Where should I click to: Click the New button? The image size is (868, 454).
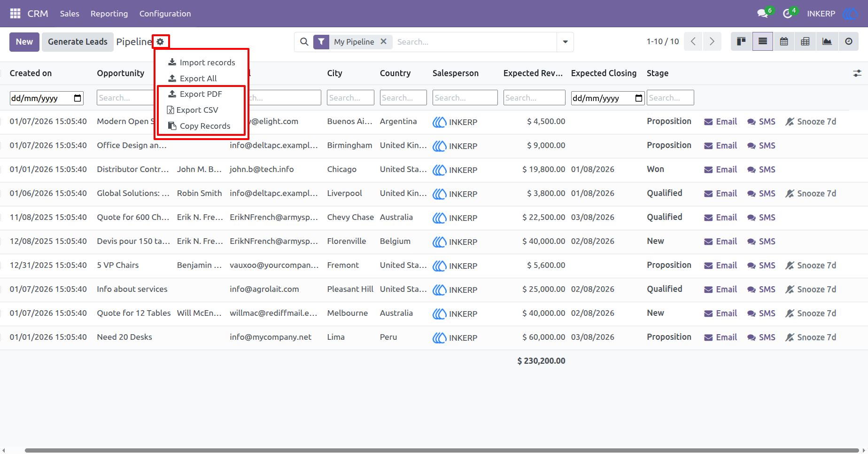tap(24, 42)
